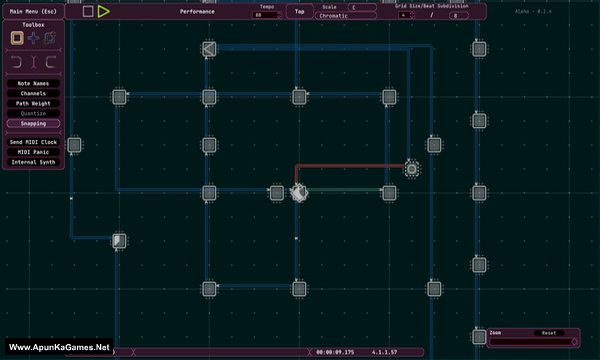The height and width of the screenshot is (360, 600).
Task: Select the node next to the Zoom panel
Action: pyautogui.click(x=479, y=337)
